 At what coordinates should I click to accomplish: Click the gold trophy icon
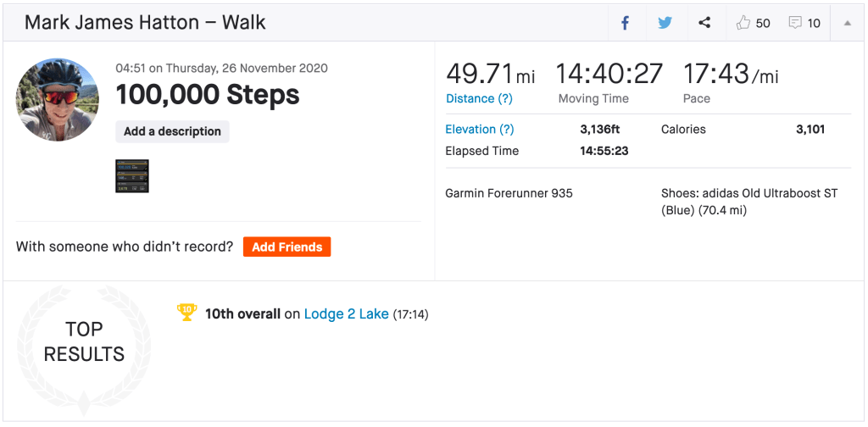point(186,313)
